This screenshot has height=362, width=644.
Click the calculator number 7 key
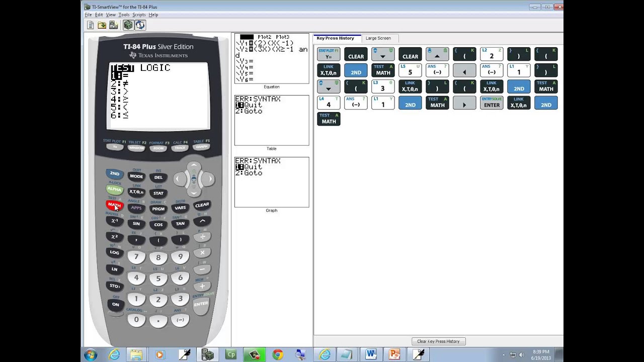tap(136, 257)
